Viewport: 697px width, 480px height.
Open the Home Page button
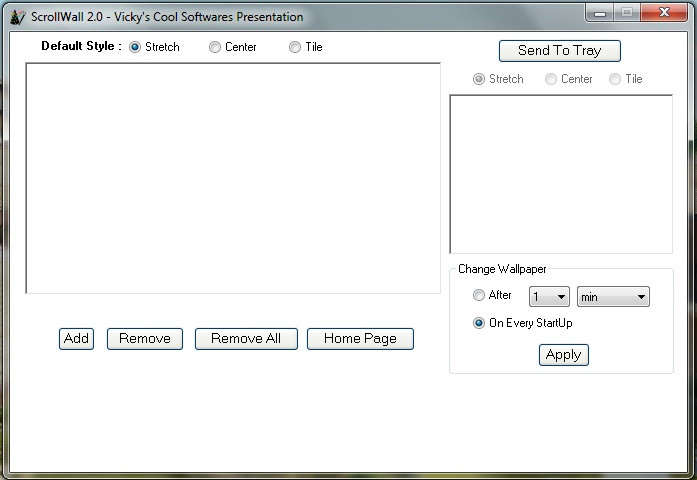tap(361, 339)
